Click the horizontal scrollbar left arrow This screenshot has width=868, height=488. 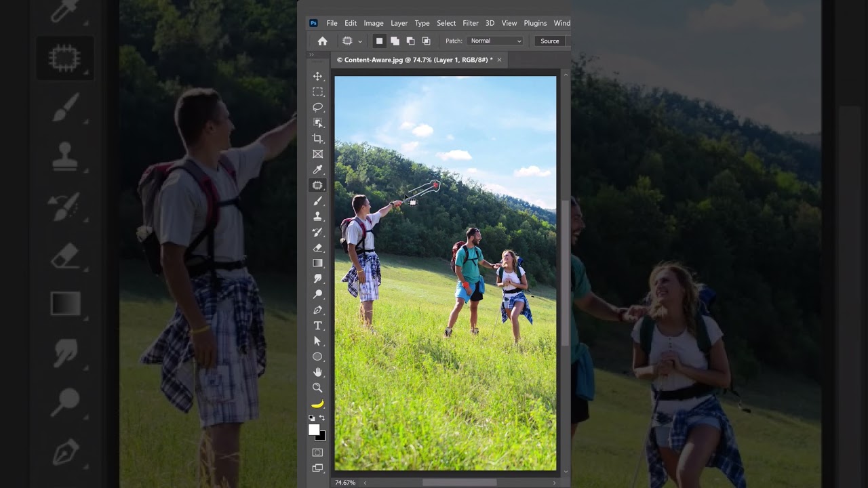365,483
